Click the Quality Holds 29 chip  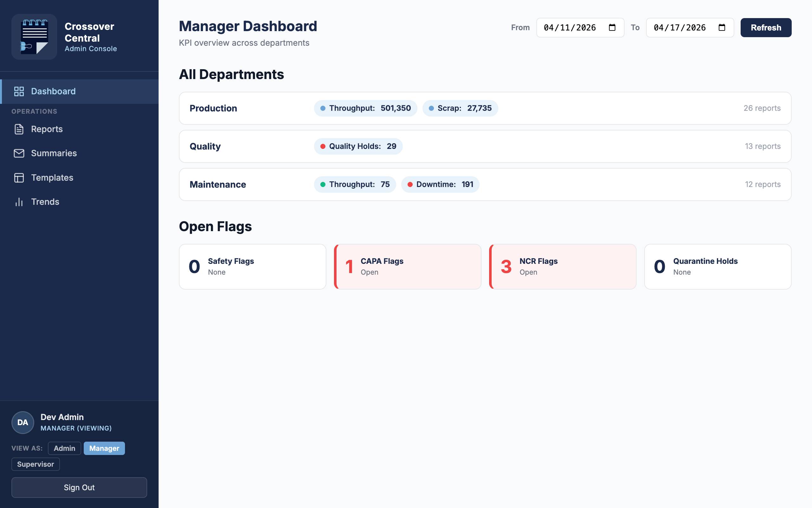pyautogui.click(x=358, y=146)
